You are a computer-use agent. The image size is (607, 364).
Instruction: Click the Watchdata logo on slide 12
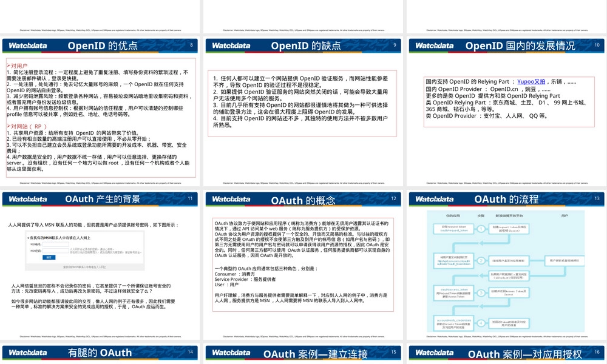coord(231,199)
